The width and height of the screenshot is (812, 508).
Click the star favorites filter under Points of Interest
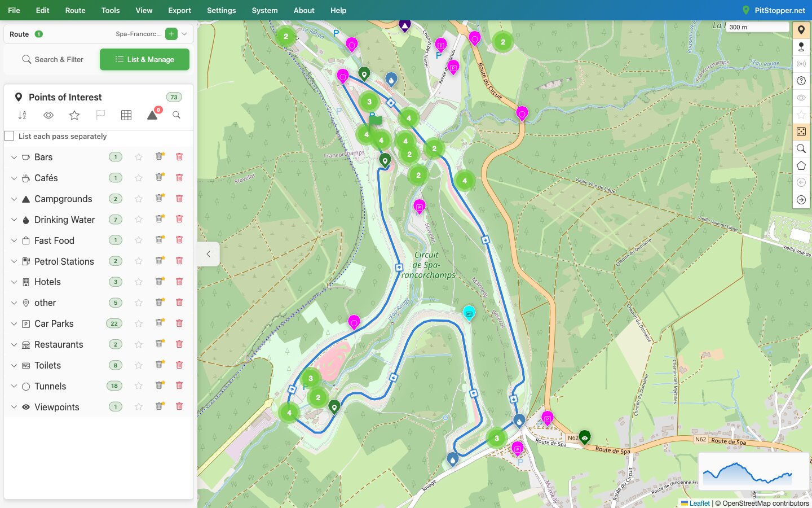pyautogui.click(x=74, y=115)
